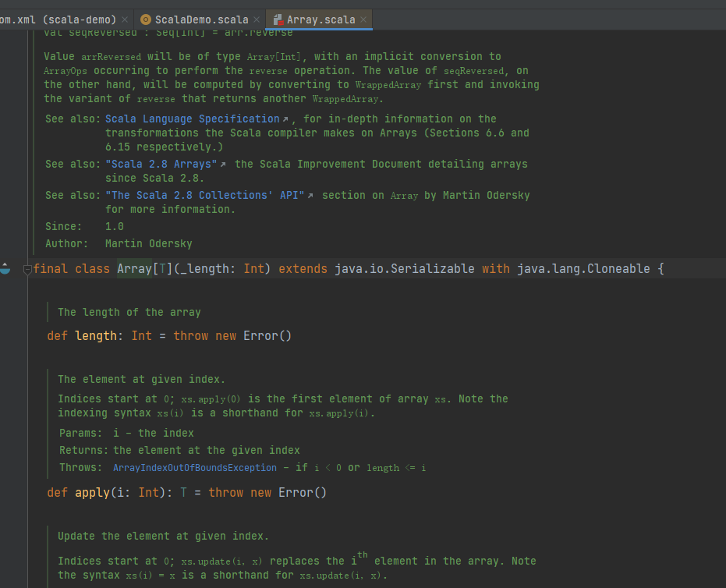Click the gutter implementation marker icon

(x=5, y=268)
